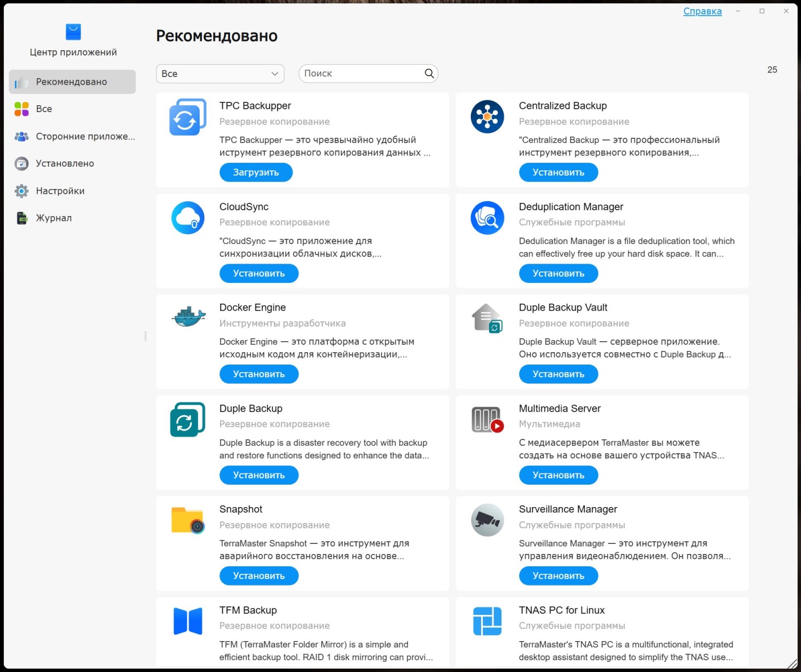Click the Docker Engine whale icon
This screenshot has width=801, height=672.
[x=188, y=317]
